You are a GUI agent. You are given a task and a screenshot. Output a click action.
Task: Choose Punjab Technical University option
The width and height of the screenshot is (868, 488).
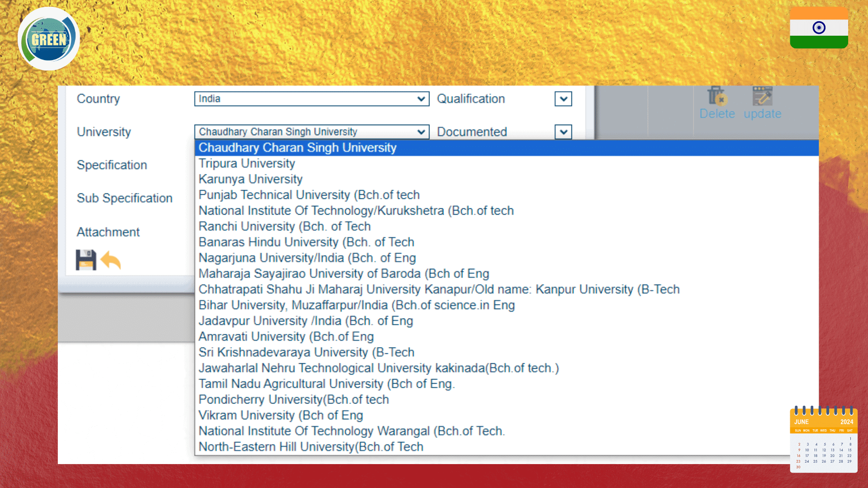tap(309, 195)
